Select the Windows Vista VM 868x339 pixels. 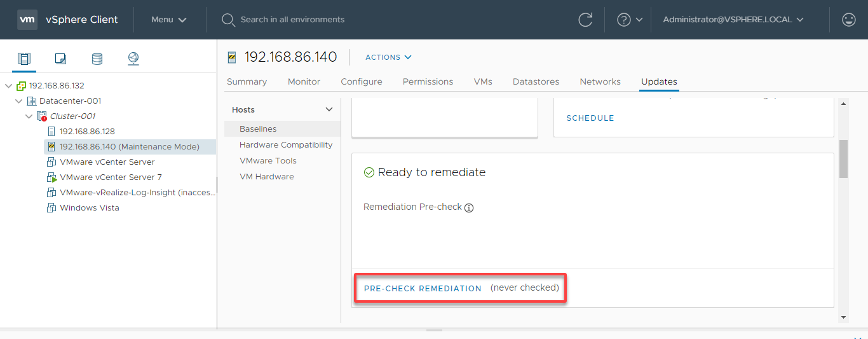(90, 208)
